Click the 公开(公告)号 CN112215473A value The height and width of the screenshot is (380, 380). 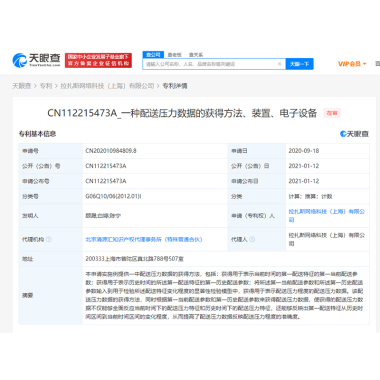coord(106,166)
